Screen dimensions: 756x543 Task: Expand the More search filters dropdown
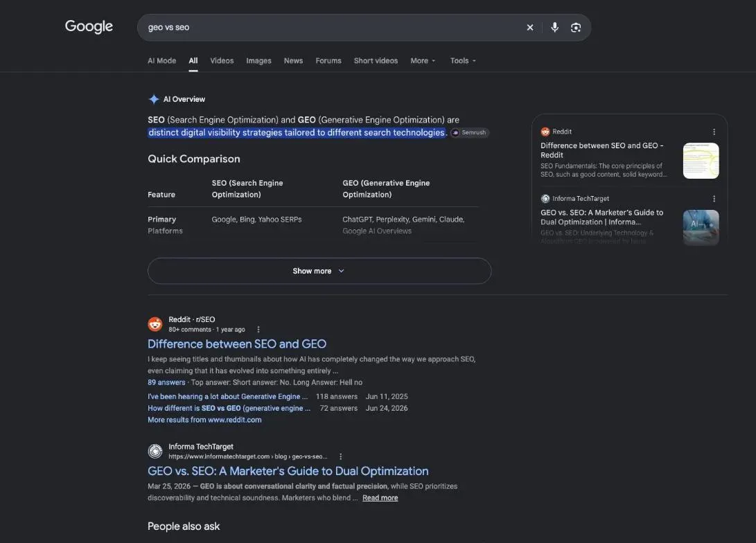coord(423,61)
